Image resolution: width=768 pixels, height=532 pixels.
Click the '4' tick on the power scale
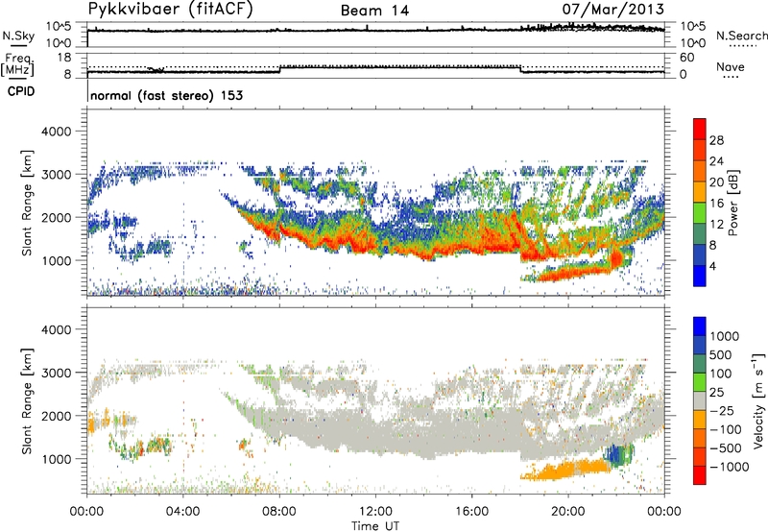click(x=712, y=266)
